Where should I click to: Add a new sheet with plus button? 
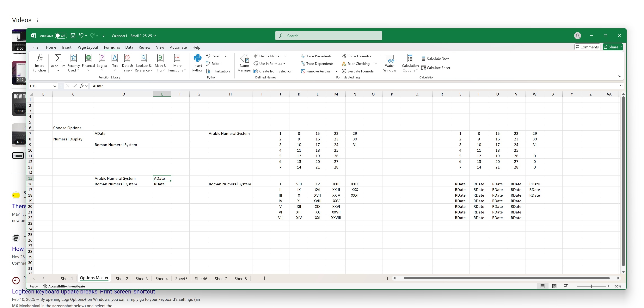click(x=264, y=278)
